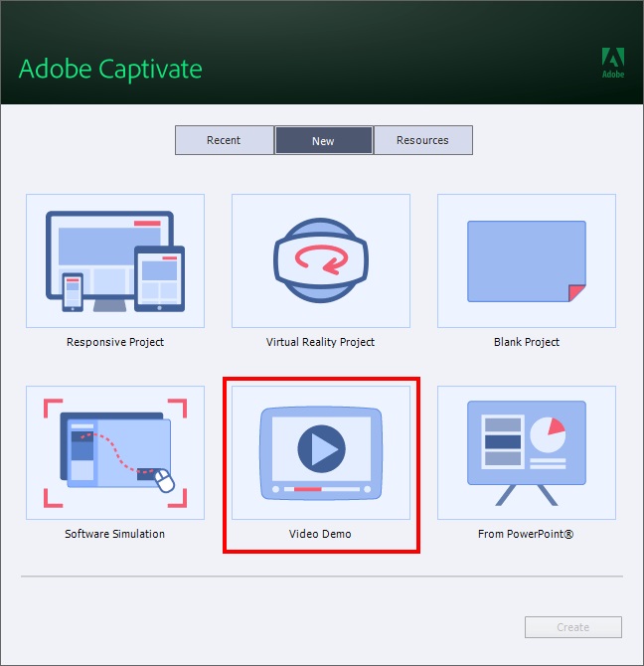Click the Virtual Reality Project label
This screenshot has width=644, height=666.
coord(321,342)
